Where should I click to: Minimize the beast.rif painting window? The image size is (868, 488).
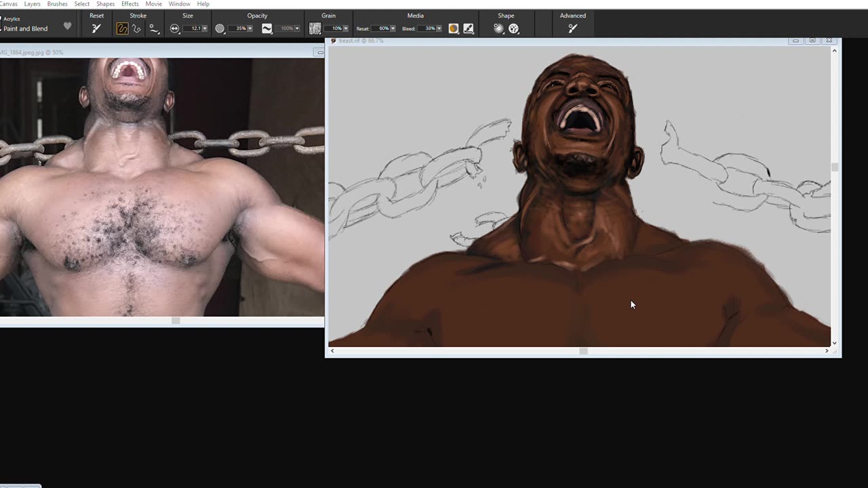pyautogui.click(x=795, y=41)
